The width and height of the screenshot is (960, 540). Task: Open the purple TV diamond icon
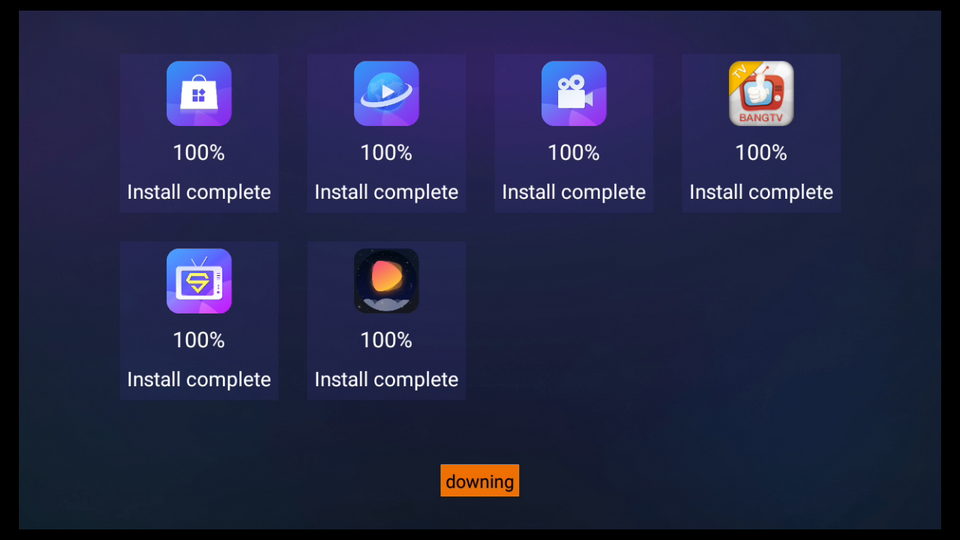199,281
